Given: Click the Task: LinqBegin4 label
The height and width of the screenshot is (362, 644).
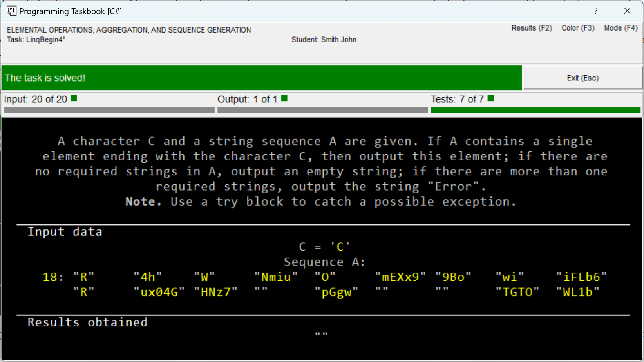Looking at the screenshot, I should point(36,40).
